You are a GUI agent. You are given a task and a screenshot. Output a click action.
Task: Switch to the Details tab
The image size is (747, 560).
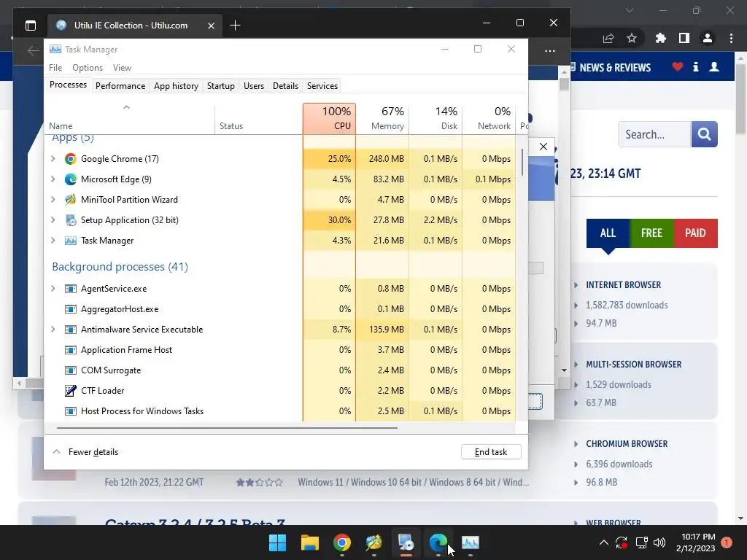click(x=285, y=86)
